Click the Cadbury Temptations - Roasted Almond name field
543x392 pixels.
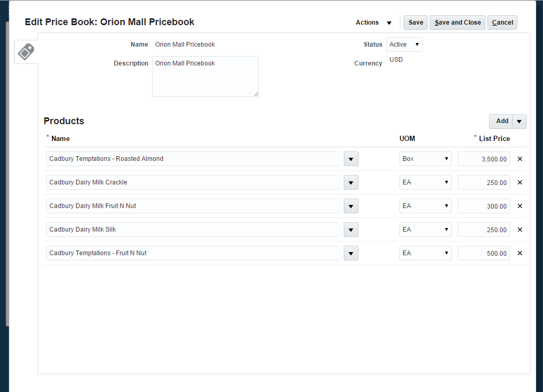click(x=192, y=159)
